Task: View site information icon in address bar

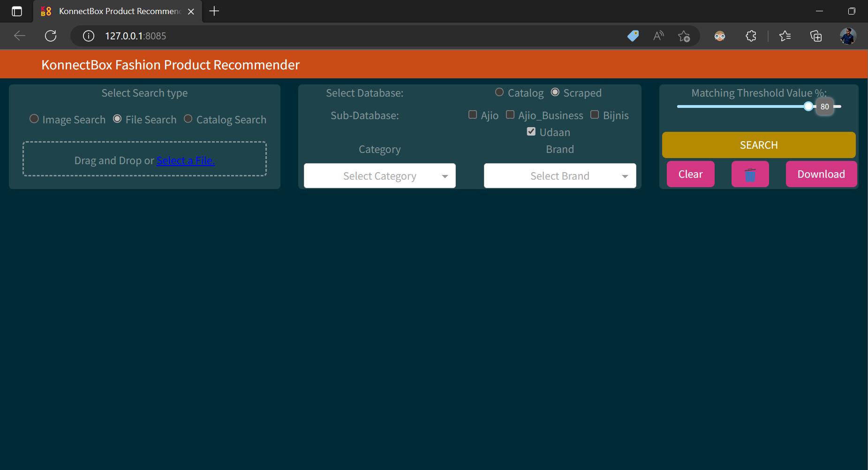Action: pyautogui.click(x=89, y=36)
